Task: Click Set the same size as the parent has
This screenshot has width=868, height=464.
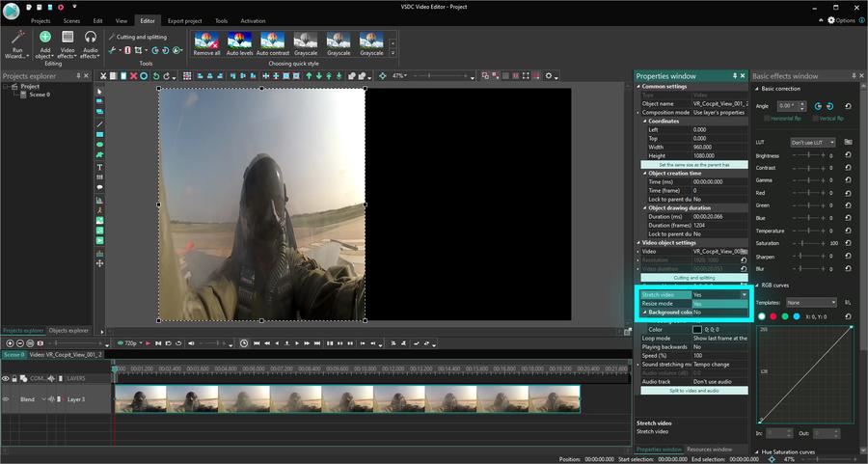Action: 694,164
